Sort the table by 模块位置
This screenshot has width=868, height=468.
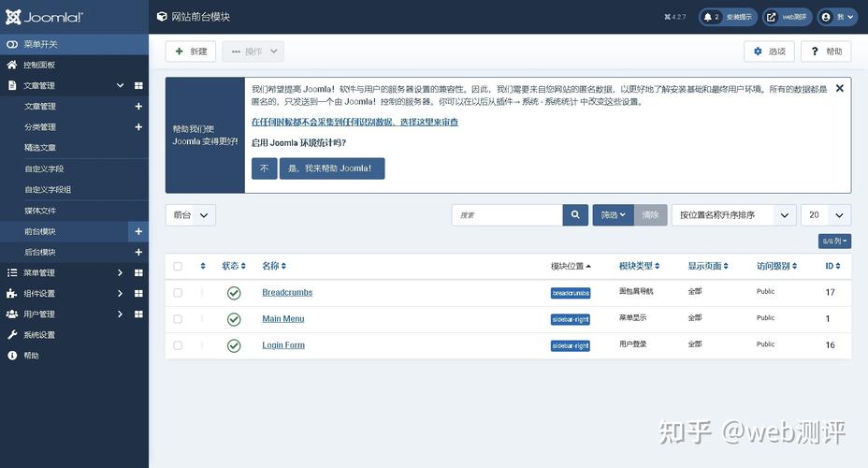(x=571, y=267)
